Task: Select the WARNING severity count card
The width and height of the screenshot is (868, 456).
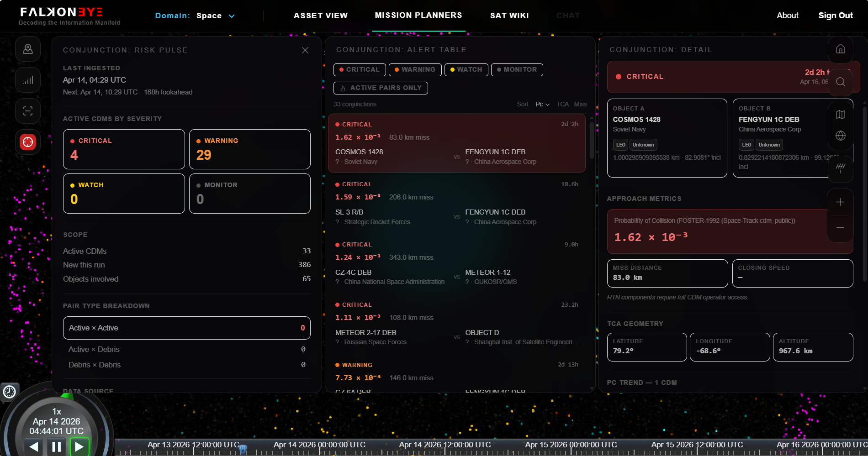Action: tap(250, 149)
